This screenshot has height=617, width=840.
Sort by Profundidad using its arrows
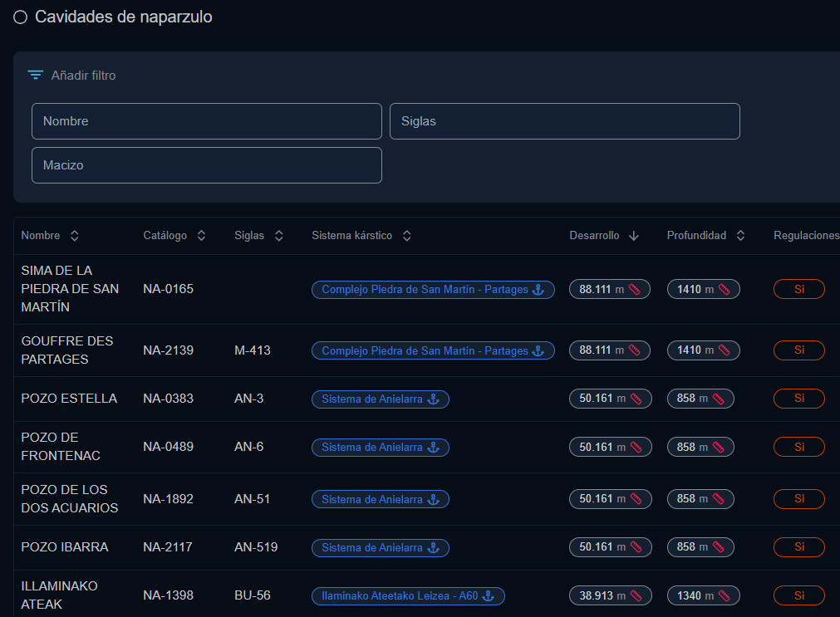[740, 236]
